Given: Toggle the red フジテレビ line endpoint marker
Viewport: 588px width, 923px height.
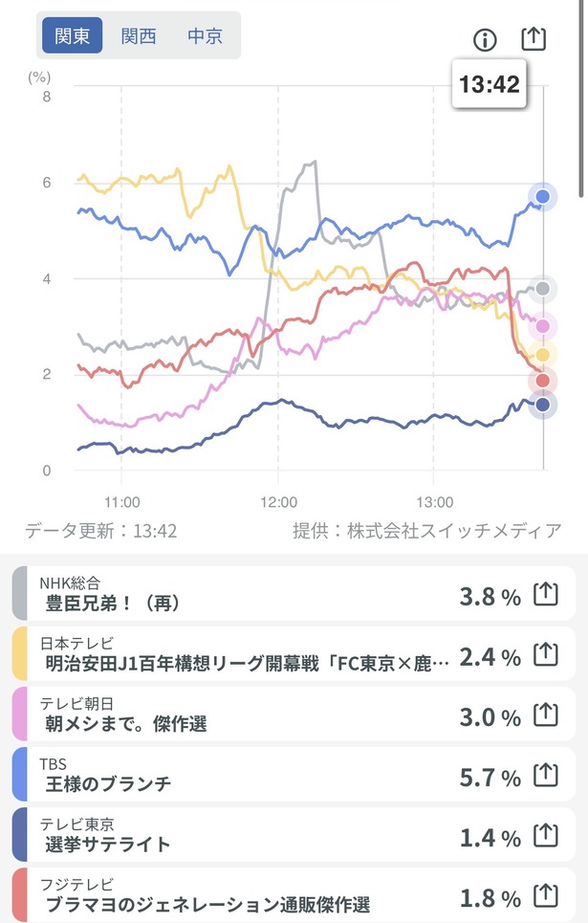Looking at the screenshot, I should coord(542,380).
